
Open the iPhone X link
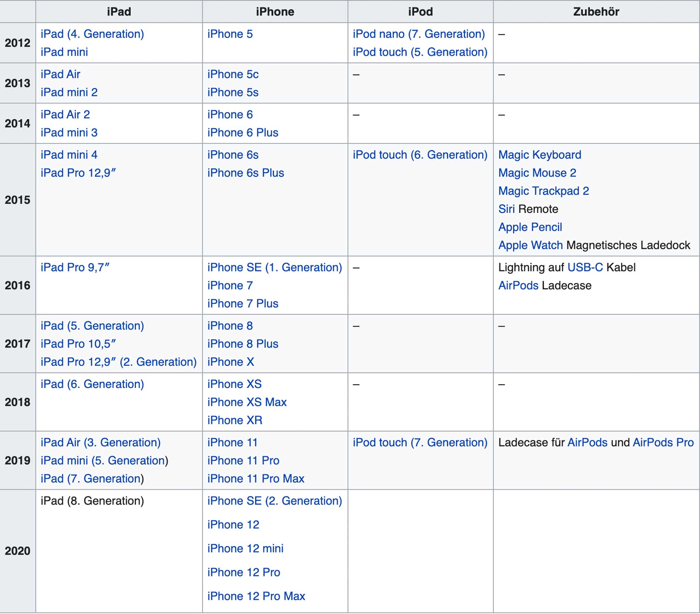pos(230,362)
